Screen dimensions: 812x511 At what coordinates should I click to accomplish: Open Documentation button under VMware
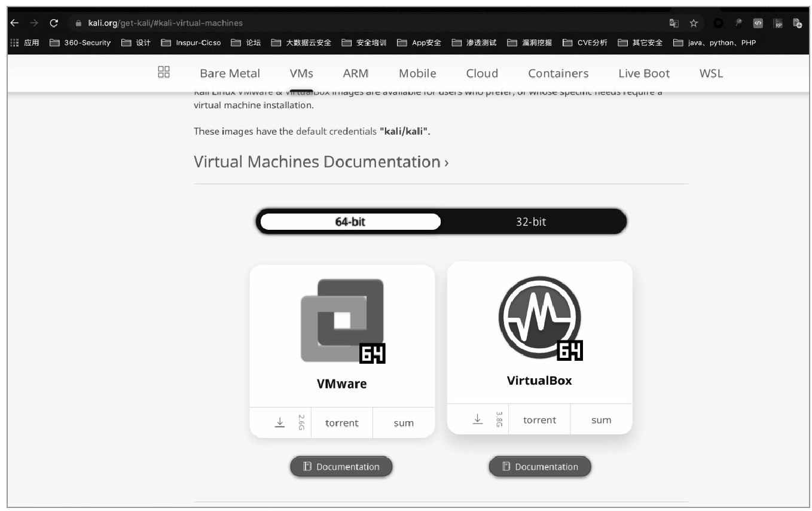click(x=341, y=467)
